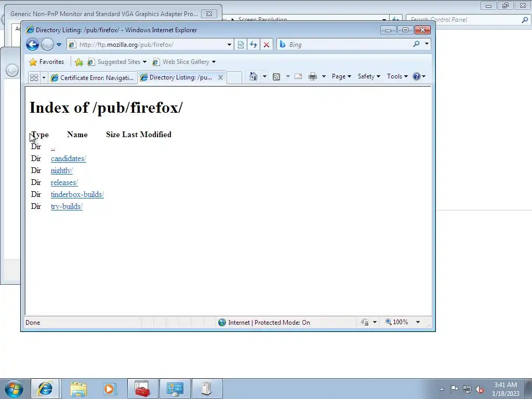This screenshot has width=532, height=399.
Task: Open the Windows Start button
Action: tap(14, 389)
